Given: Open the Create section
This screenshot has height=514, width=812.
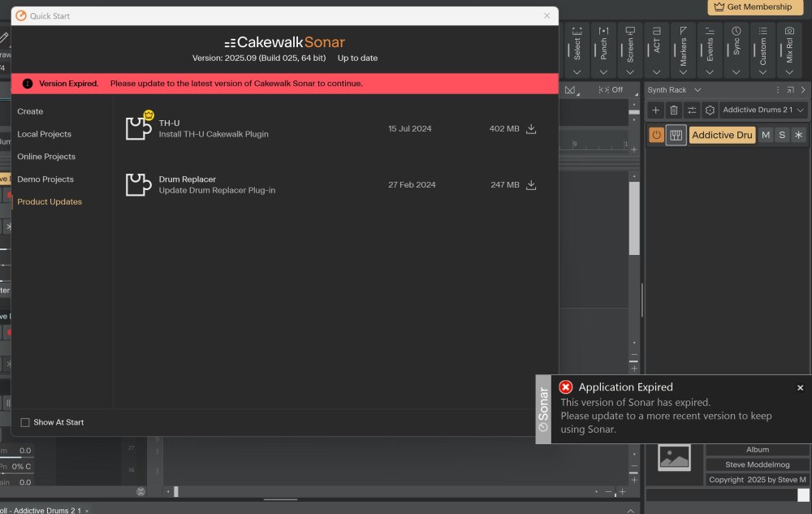Looking at the screenshot, I should click(30, 111).
